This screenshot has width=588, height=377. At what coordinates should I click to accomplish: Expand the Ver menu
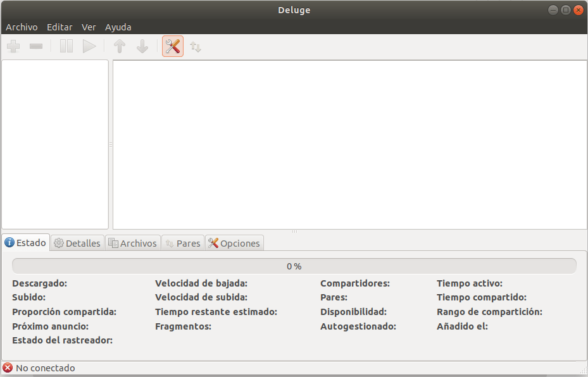[89, 27]
